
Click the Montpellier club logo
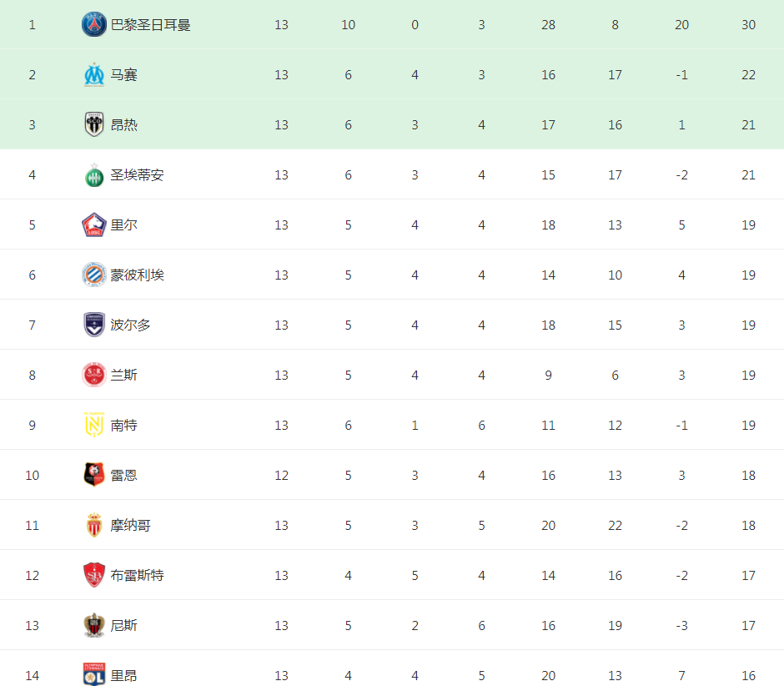point(94,275)
